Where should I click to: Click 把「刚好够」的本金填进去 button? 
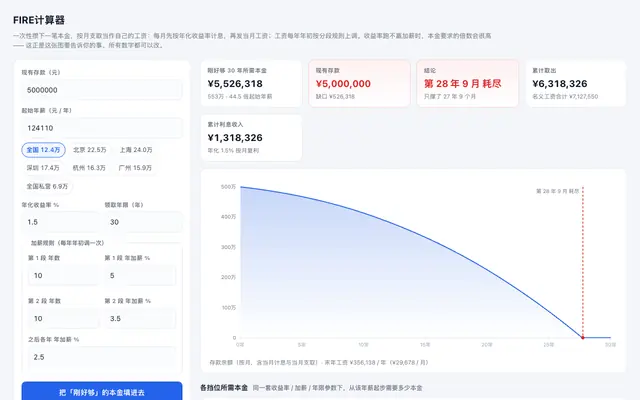[x=102, y=392]
